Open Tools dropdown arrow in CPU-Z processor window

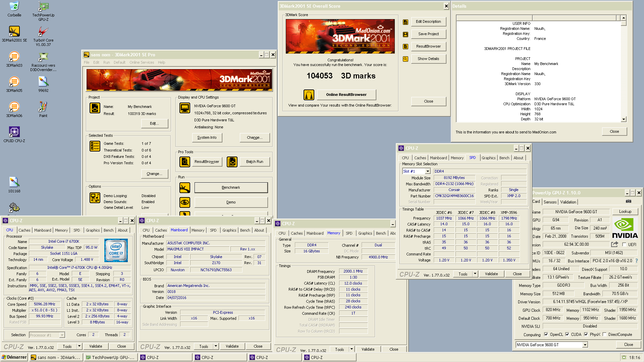click(x=79, y=346)
